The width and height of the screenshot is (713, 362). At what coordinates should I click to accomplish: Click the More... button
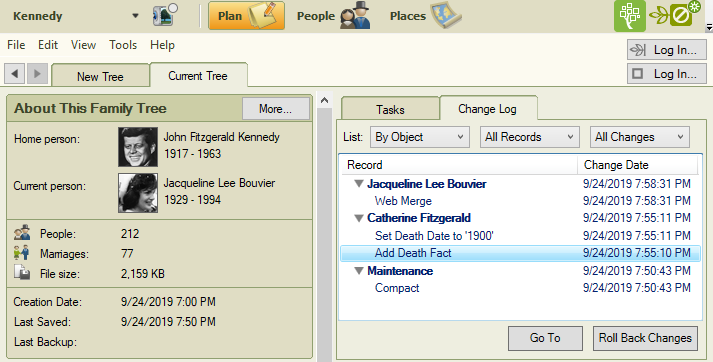[x=276, y=109]
